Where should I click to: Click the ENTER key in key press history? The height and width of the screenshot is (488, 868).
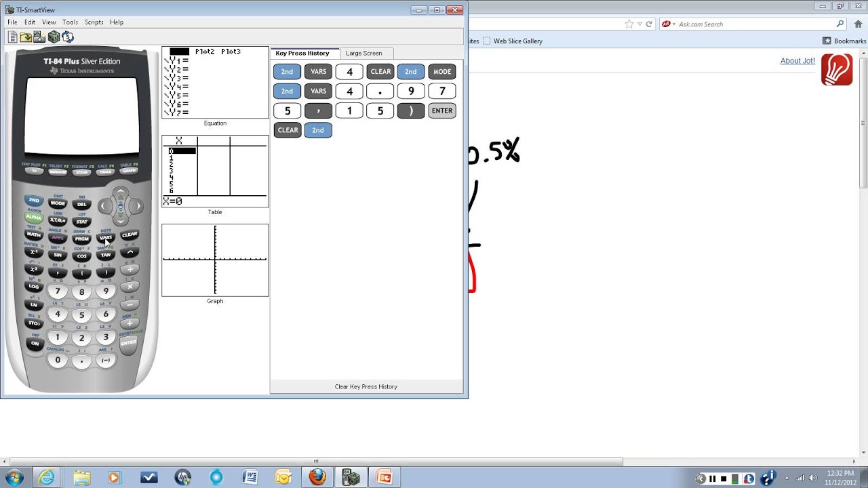tap(442, 110)
